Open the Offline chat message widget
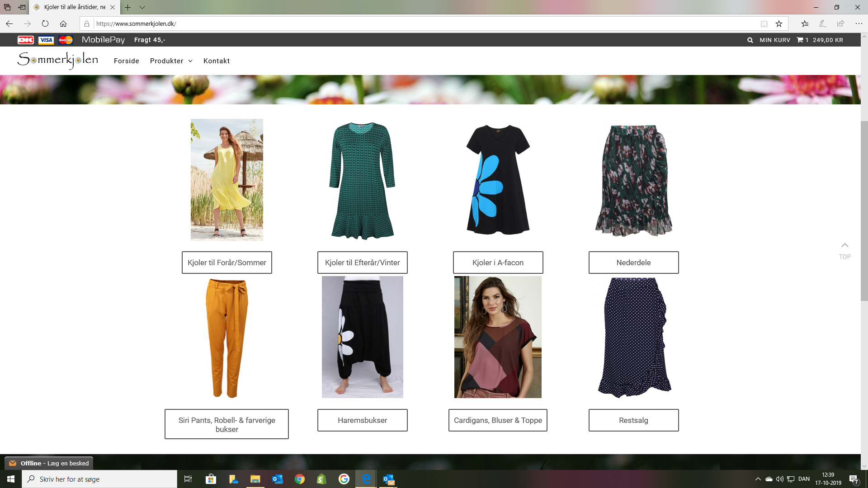Screen dimensions: 868x488 pos(49,463)
